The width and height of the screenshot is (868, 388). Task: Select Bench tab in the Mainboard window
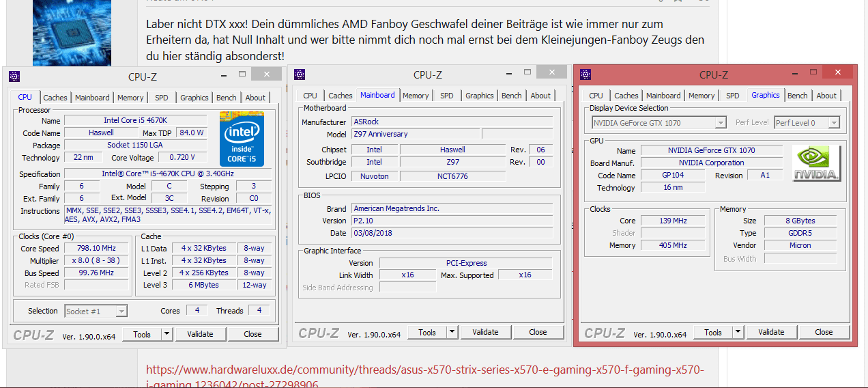click(512, 96)
